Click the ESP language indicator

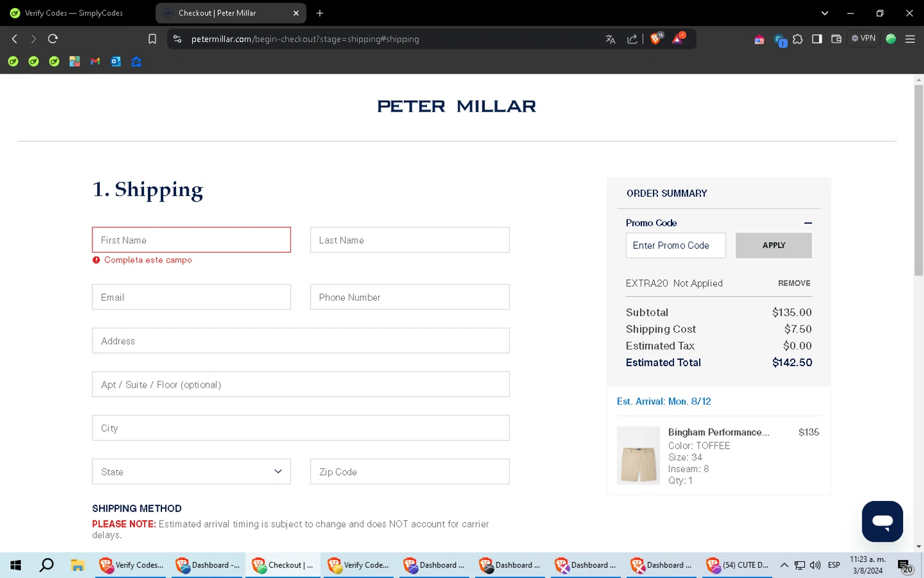click(x=833, y=565)
